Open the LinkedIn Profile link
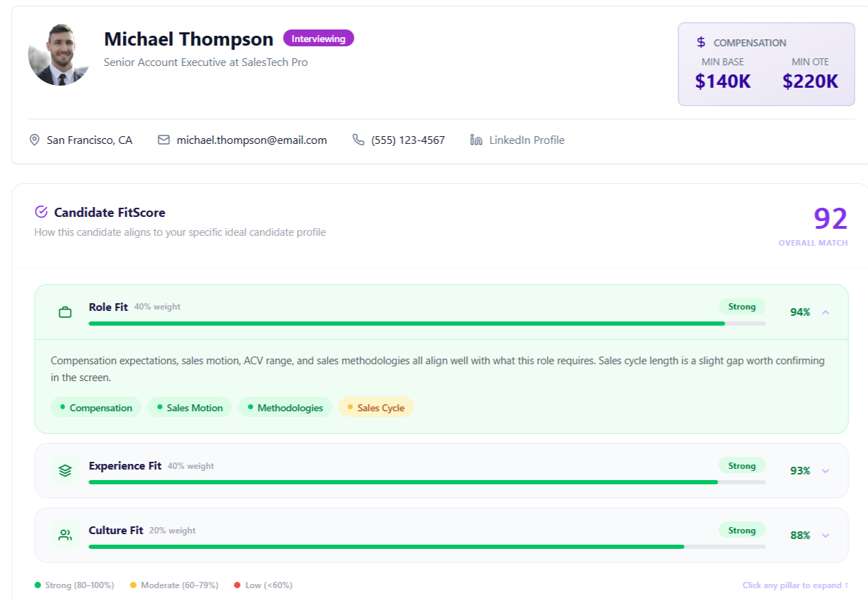This screenshot has width=868, height=598. click(527, 140)
